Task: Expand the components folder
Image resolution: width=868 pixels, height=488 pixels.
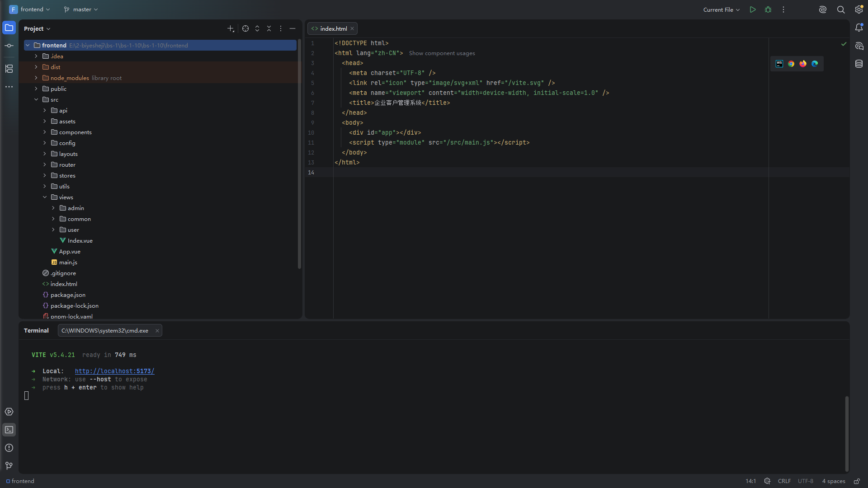Action: click(45, 132)
